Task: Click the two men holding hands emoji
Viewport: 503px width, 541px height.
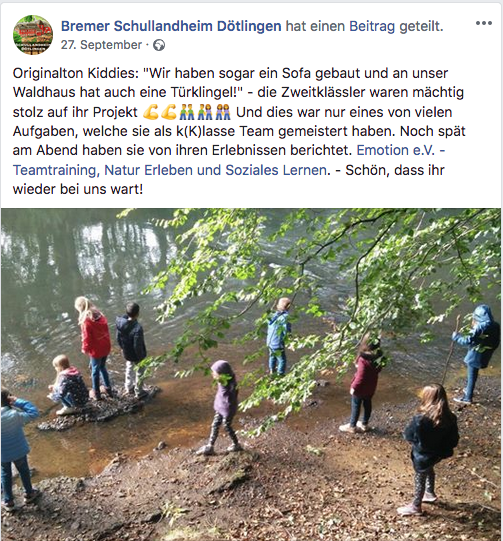Action: 187,112
